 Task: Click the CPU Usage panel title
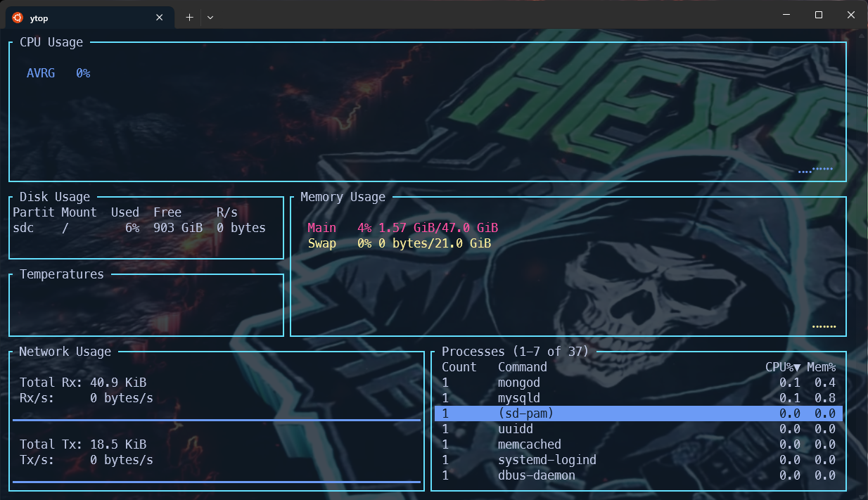pyautogui.click(x=51, y=42)
